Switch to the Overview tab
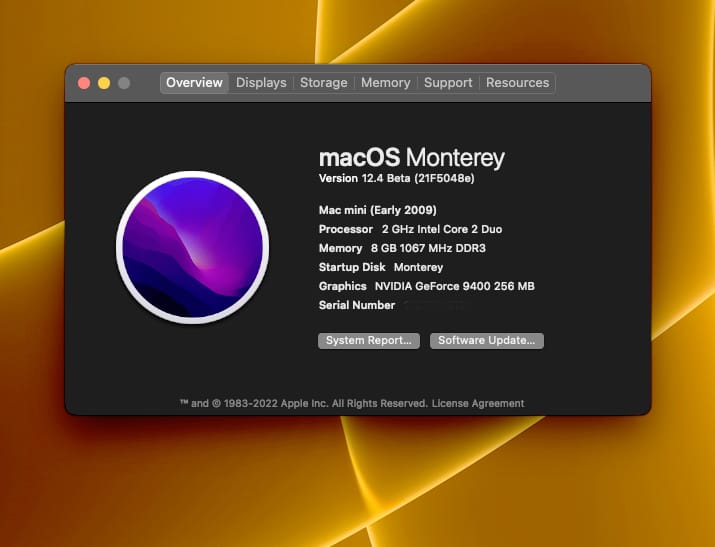This screenshot has height=547, width=715. 194,83
